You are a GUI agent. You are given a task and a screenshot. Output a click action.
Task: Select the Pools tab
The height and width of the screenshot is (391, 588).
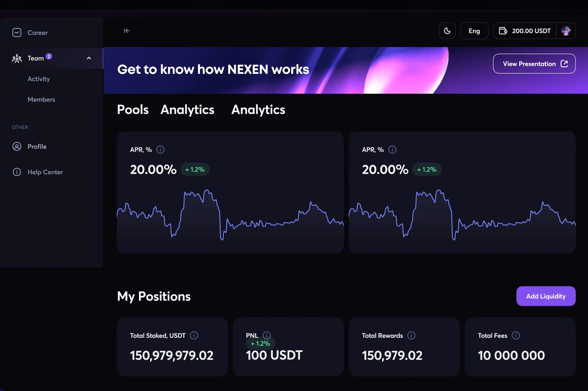point(133,110)
